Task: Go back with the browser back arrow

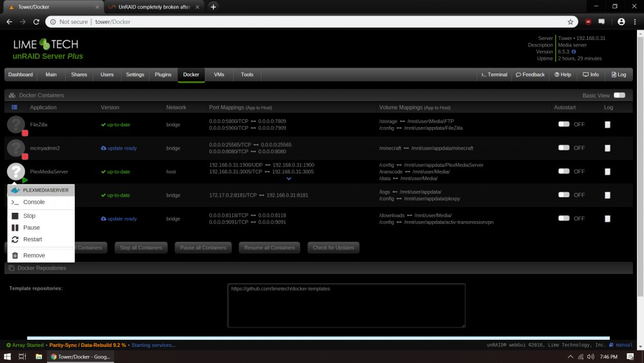Action: (10, 22)
